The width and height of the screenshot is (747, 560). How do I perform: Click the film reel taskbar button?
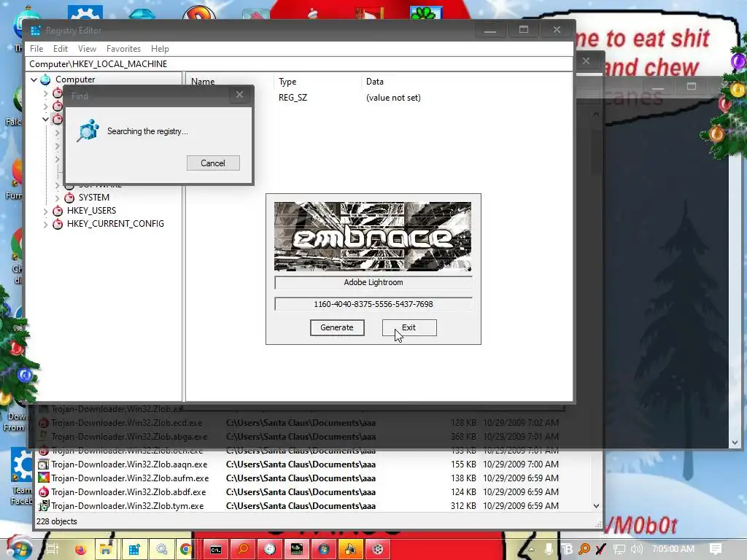378,549
